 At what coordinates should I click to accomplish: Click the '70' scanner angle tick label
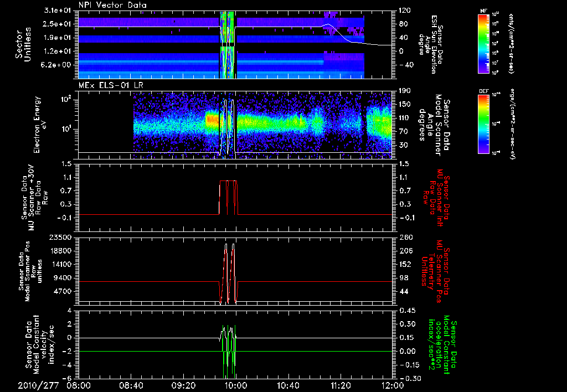403,132
